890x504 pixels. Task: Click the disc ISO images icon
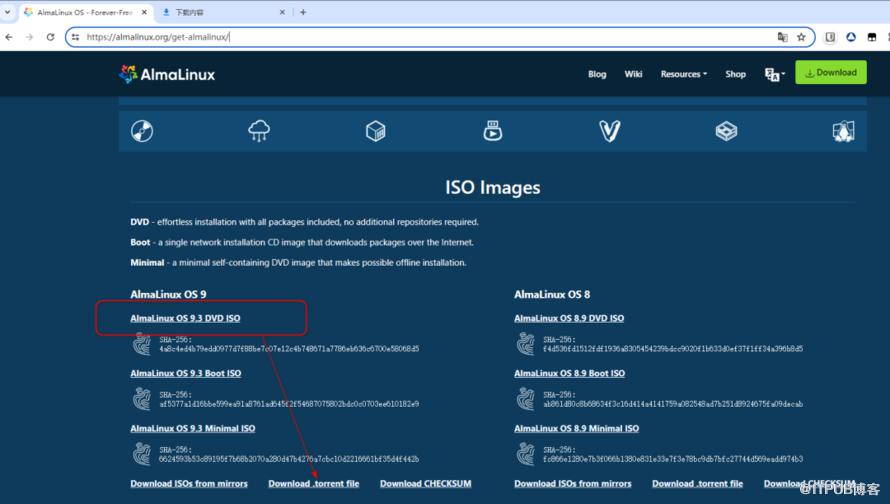142,131
